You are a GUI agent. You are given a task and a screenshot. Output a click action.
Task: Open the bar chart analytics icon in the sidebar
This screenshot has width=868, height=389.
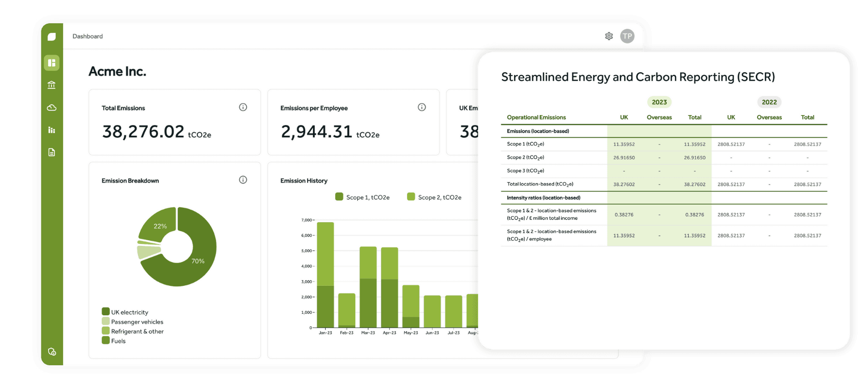(x=52, y=130)
